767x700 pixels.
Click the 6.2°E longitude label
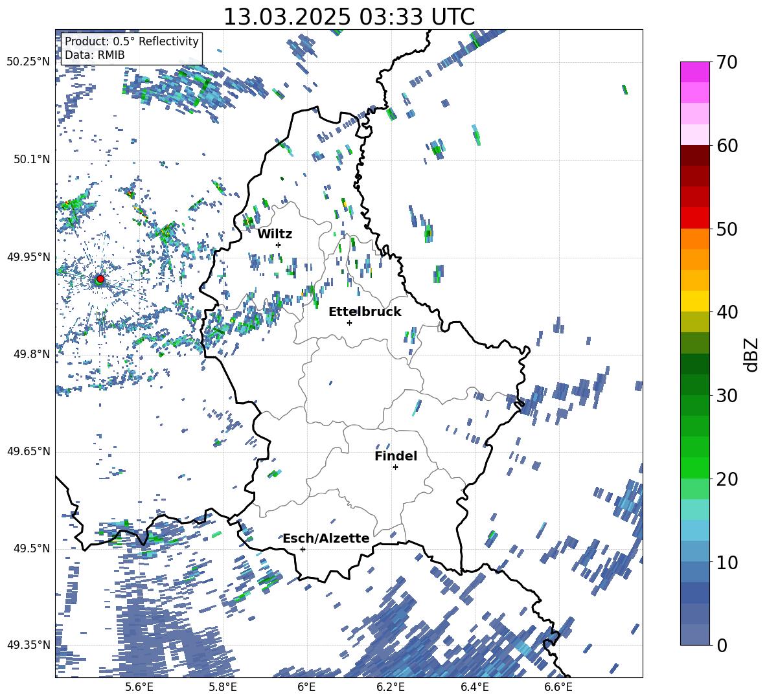pyautogui.click(x=391, y=687)
